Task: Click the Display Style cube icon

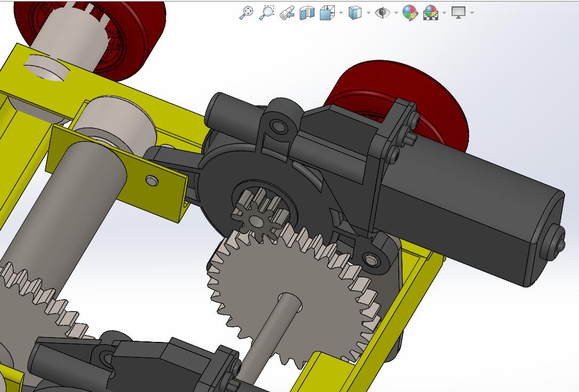Action: click(355, 13)
